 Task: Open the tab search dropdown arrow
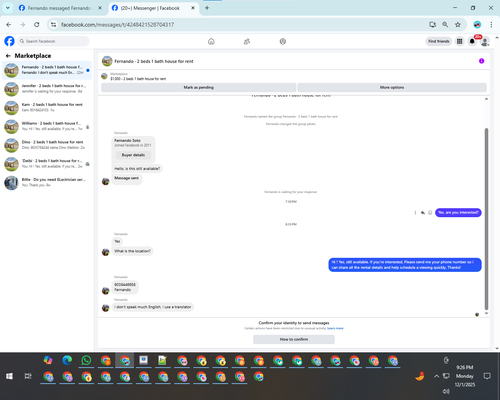pyautogui.click(x=8, y=8)
